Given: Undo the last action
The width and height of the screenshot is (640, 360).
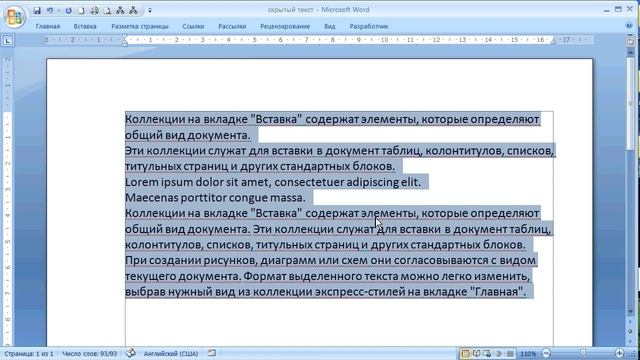Looking at the screenshot, I should click(x=50, y=11).
